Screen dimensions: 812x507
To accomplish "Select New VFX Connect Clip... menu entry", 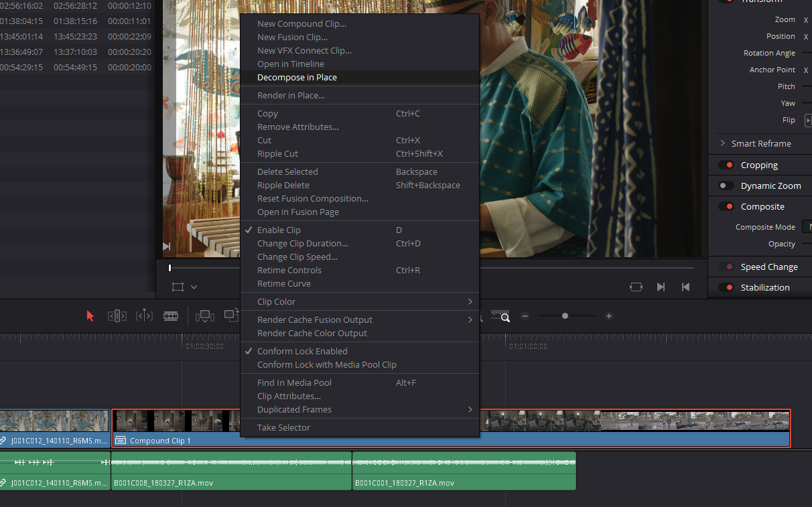I will 360,50.
